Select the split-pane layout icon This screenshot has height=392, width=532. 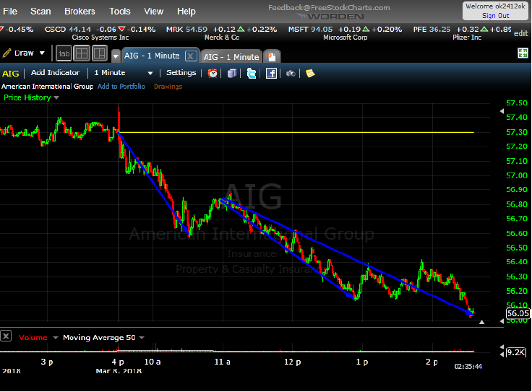pyautogui.click(x=100, y=53)
